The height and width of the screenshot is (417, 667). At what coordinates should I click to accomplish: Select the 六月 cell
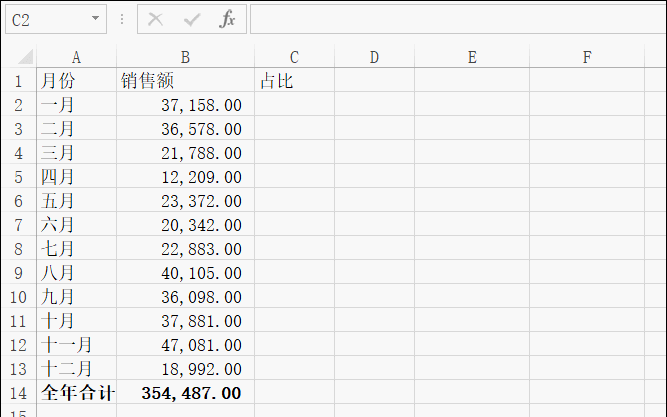[77, 225]
